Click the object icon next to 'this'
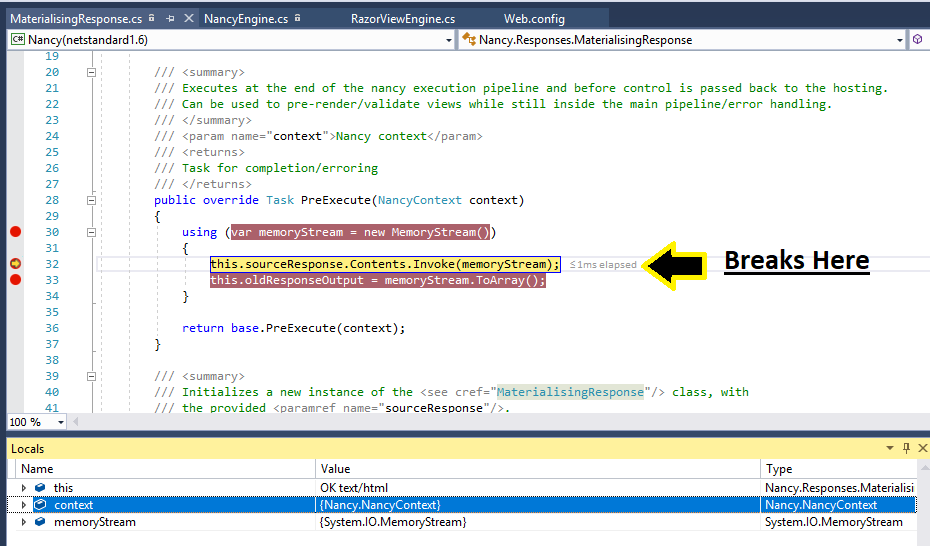Image resolution: width=930 pixels, height=547 pixels. 40,488
